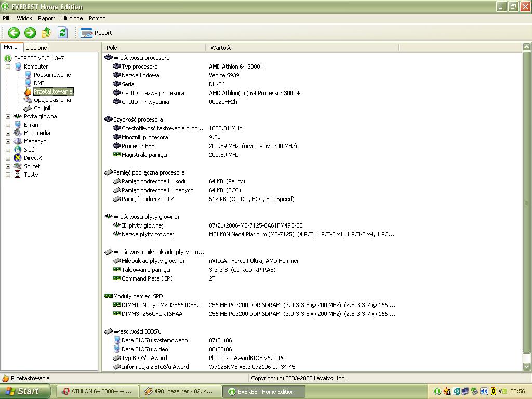
Task: Open the Pomoc menu
Action: 97,18
